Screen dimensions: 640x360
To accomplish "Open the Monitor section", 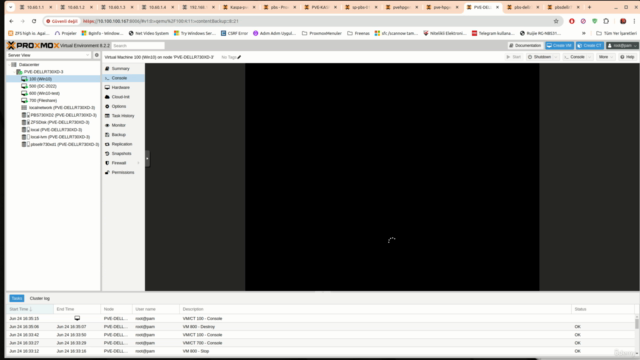I will coord(118,125).
